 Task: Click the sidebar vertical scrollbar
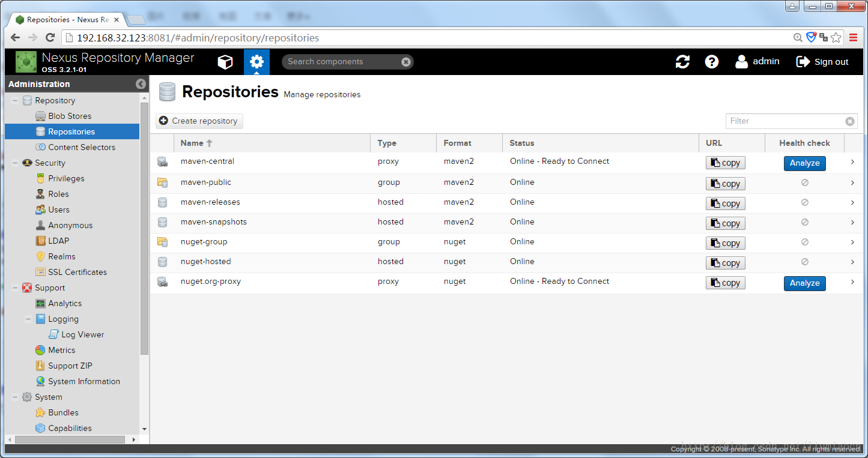(x=144, y=228)
